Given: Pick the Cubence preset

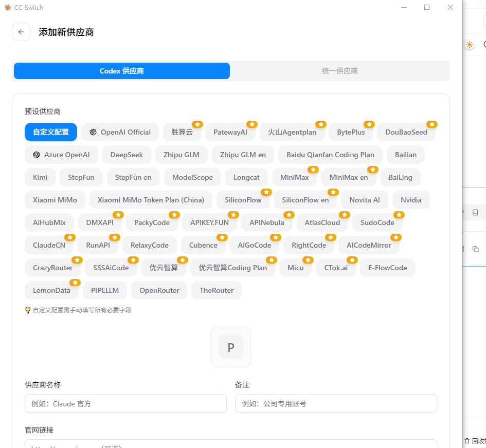Looking at the screenshot, I should [203, 245].
